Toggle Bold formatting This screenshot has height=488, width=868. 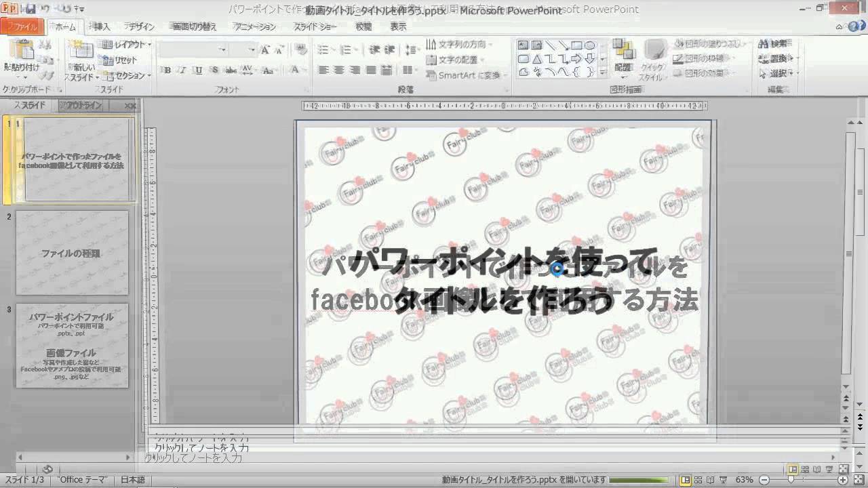[167, 70]
